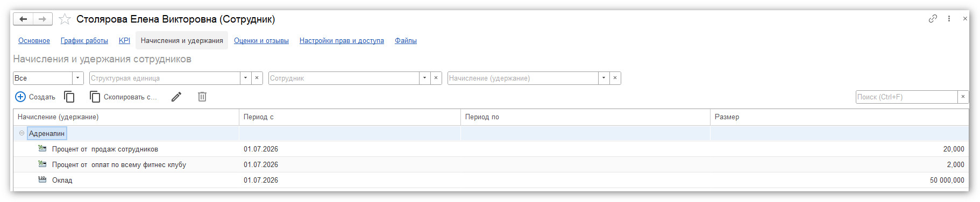Click the icon beside Оклад

42,180
